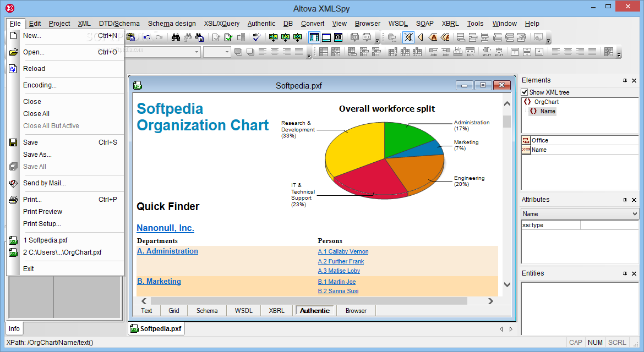Expand the table toolbar overflow arrow
This screenshot has height=352, width=644.
coord(619,55)
